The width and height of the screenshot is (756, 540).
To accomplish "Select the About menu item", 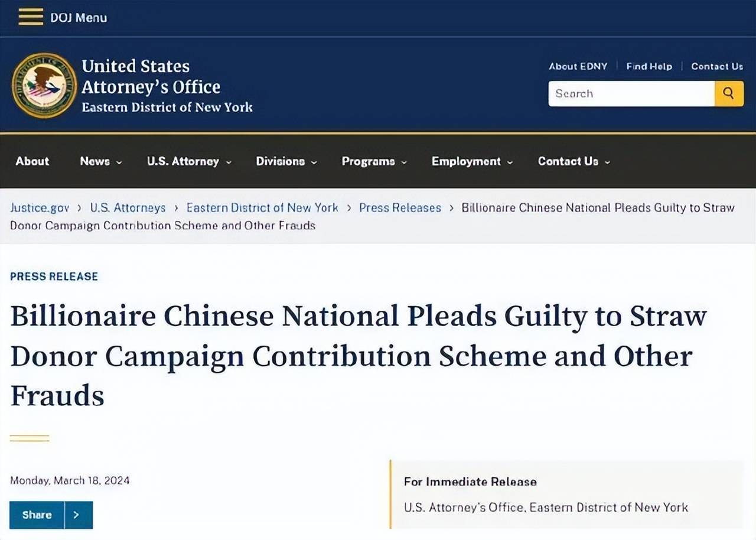I will pos(32,161).
